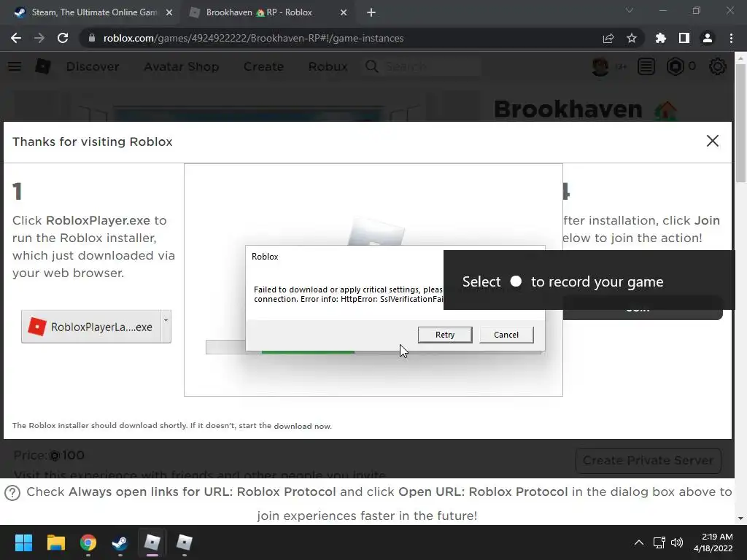The image size is (747, 560).
Task: Select the second Roblox taskbar icon
Action: point(184,542)
